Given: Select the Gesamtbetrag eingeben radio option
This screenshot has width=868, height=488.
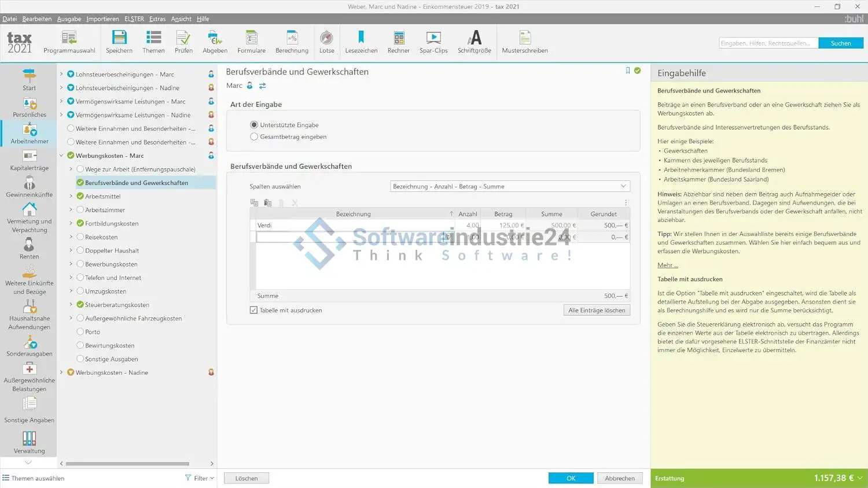Looking at the screenshot, I should tap(254, 137).
